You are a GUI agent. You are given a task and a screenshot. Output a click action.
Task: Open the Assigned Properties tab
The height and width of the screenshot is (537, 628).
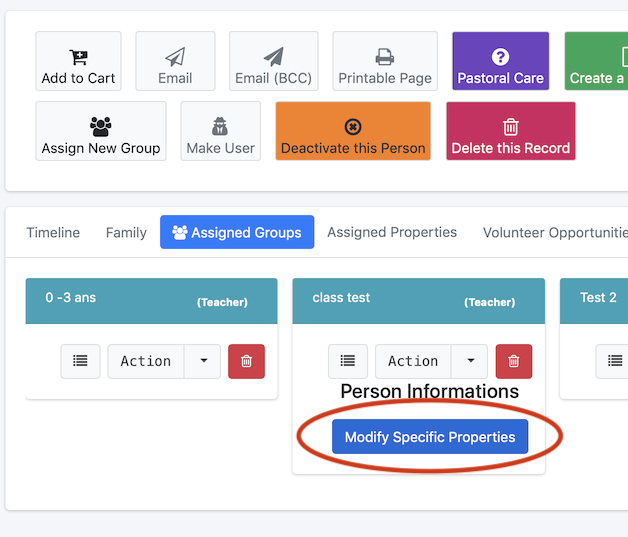pyautogui.click(x=392, y=232)
